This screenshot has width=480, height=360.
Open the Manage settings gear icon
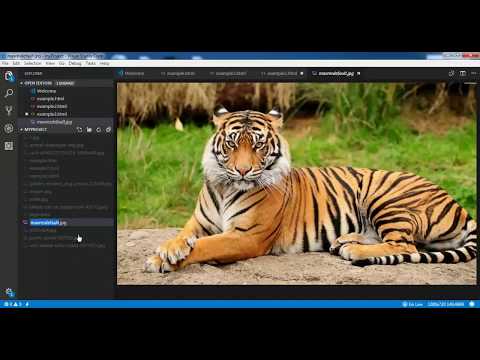pyautogui.click(x=10, y=292)
